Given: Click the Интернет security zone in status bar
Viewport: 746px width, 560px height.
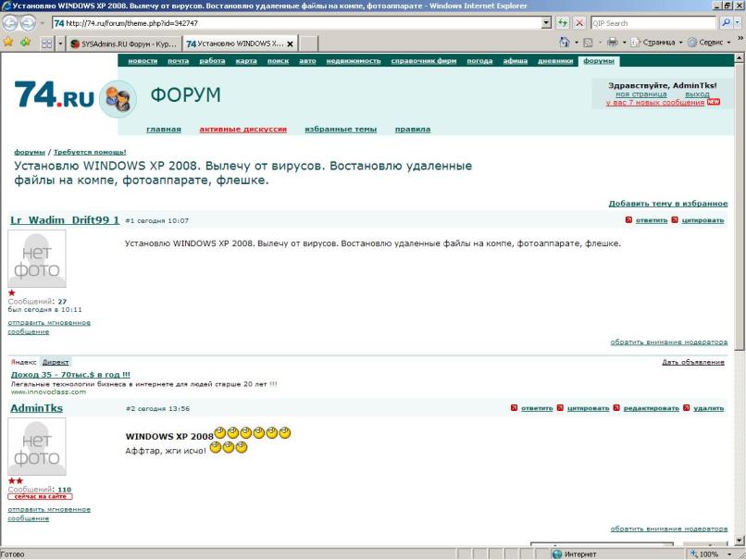Looking at the screenshot, I should tap(574, 554).
